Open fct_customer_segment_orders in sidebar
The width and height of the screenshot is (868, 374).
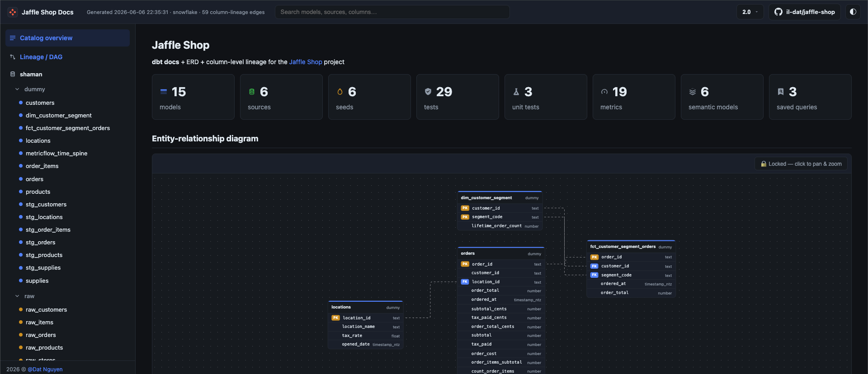coord(68,128)
